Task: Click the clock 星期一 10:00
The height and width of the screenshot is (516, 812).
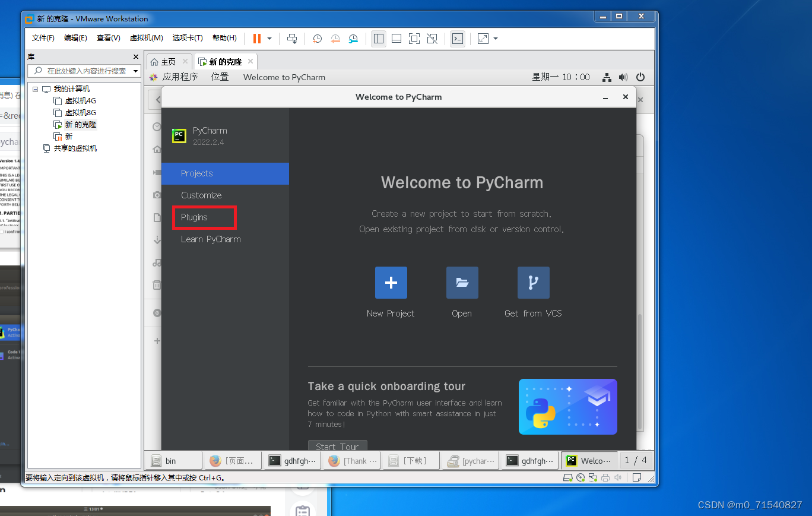Action: coord(561,77)
